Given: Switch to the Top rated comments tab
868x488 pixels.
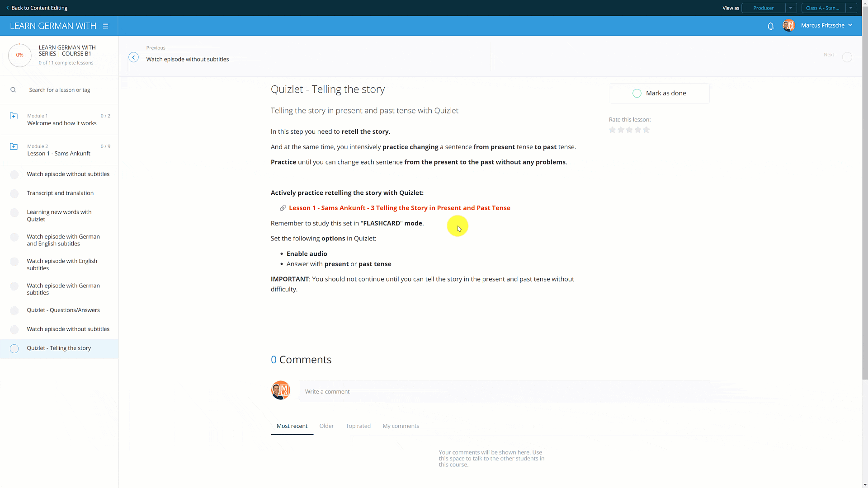Looking at the screenshot, I should (358, 426).
